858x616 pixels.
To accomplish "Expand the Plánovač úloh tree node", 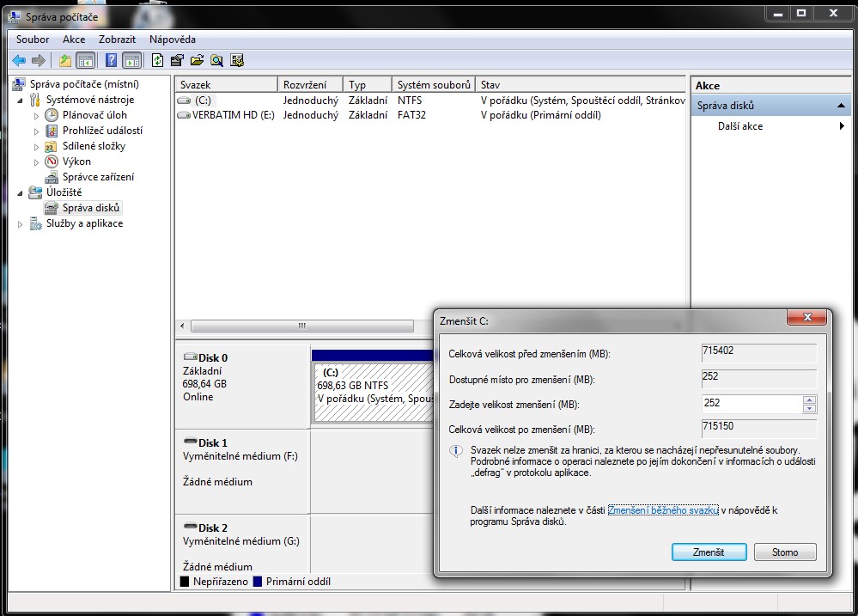I will point(37,115).
